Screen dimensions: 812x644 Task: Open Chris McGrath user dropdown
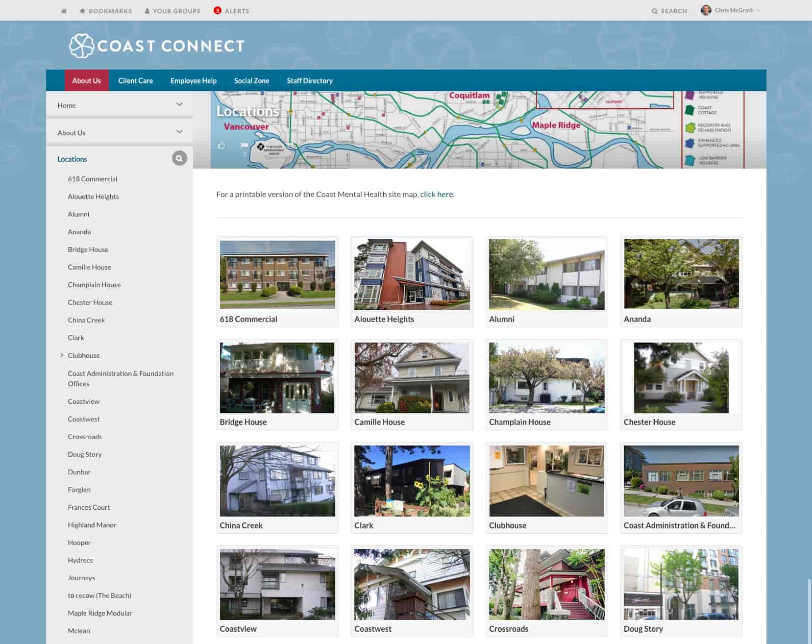click(730, 10)
